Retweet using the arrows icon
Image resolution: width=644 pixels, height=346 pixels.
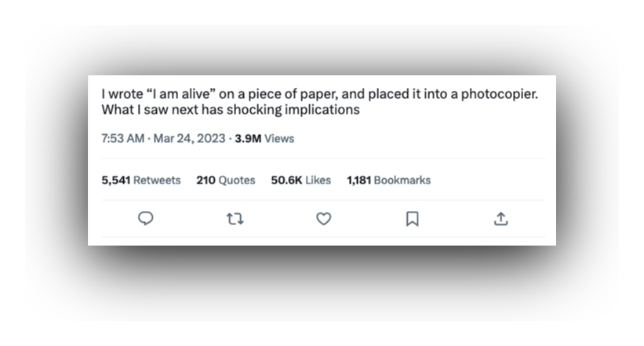point(235,219)
